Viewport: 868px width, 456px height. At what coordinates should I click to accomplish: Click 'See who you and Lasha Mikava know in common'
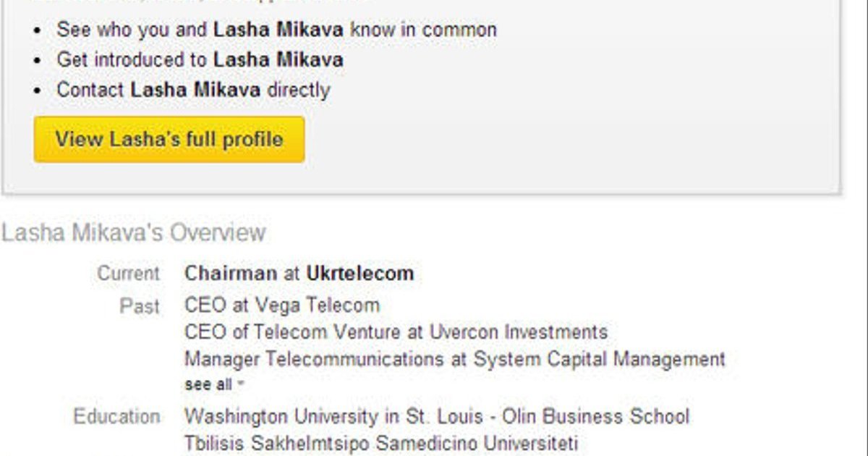click(276, 30)
